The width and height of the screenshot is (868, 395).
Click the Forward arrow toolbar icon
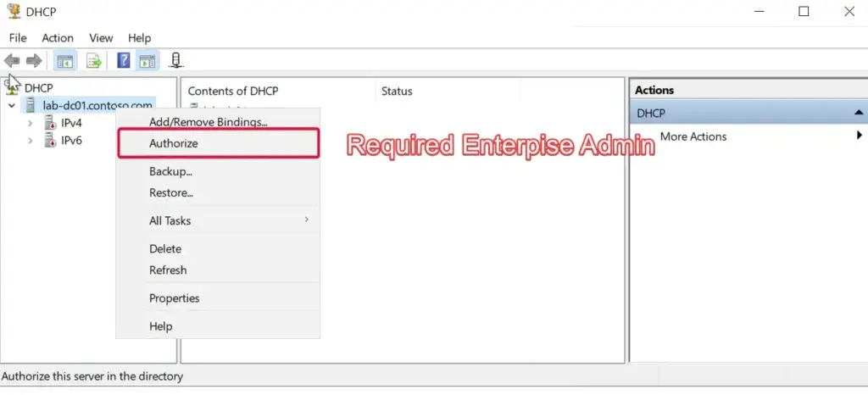click(34, 60)
